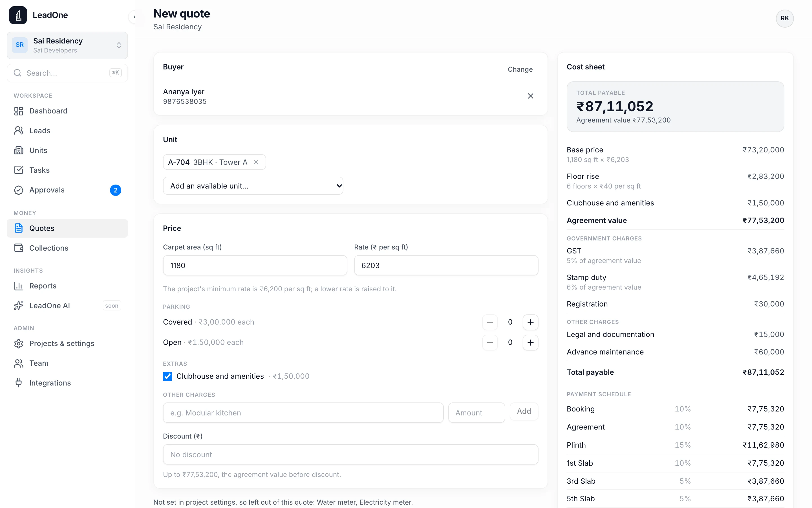Click the Collections wallet icon
The width and height of the screenshot is (812, 508).
click(18, 248)
